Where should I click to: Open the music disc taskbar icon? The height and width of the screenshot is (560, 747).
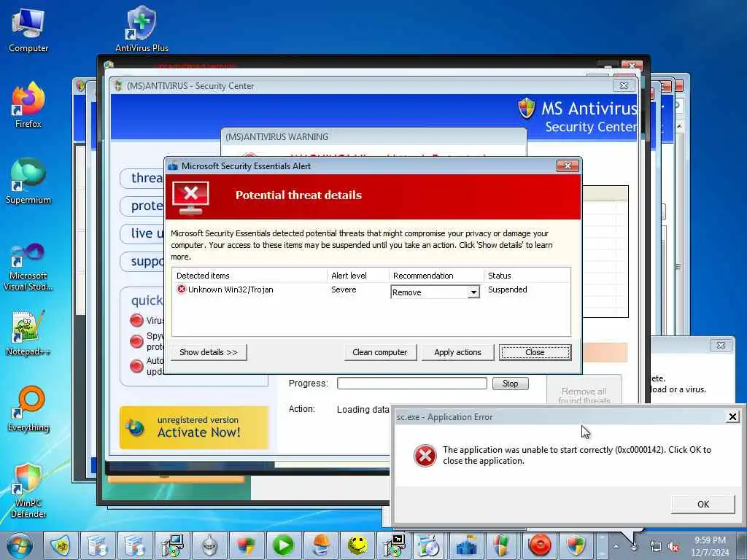coord(429,545)
